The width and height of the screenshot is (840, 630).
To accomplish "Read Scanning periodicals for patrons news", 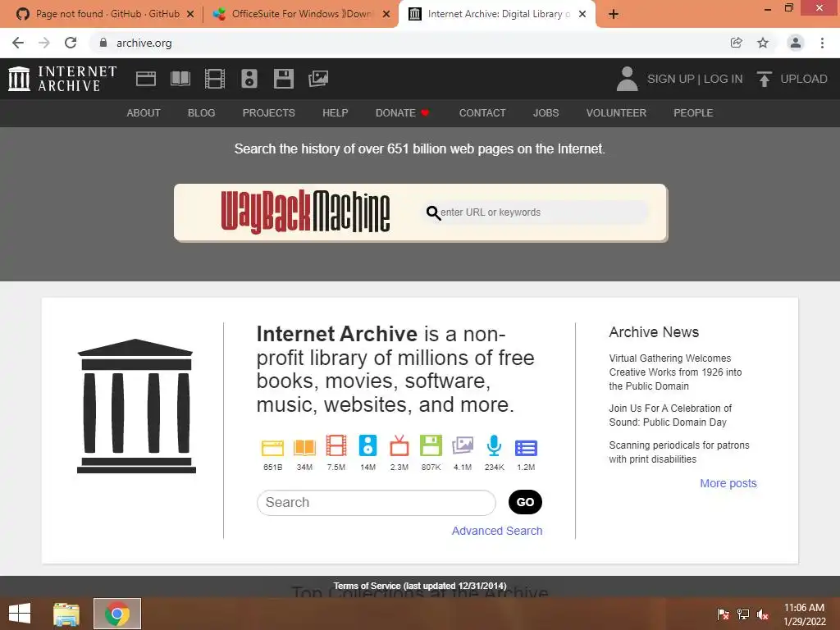I will coord(678,452).
